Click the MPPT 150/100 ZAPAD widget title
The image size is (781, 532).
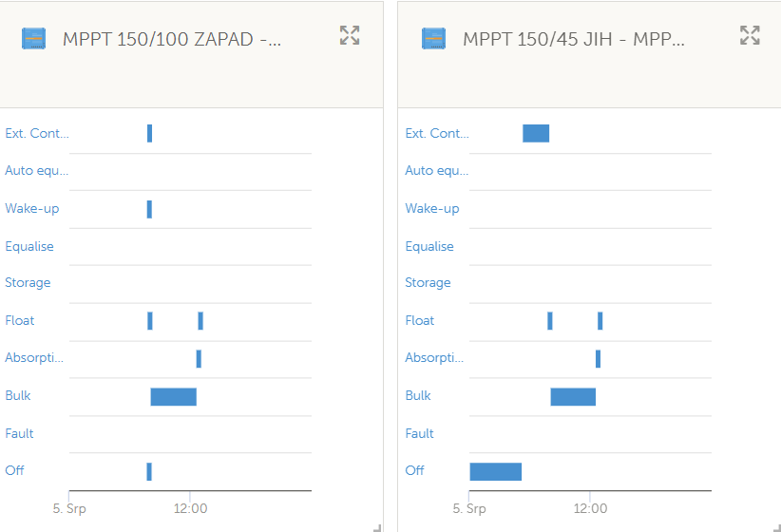[172, 39]
